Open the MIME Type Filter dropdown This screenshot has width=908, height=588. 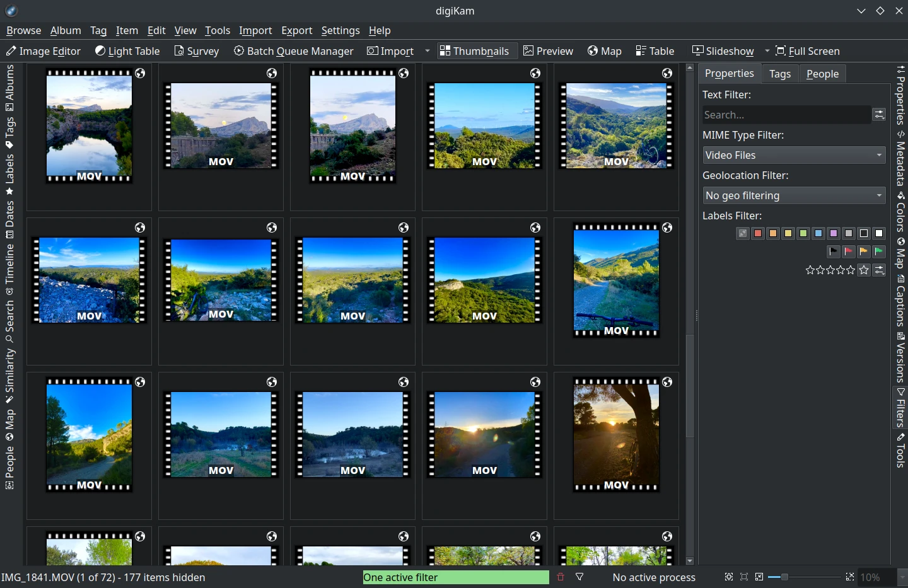[x=793, y=155]
